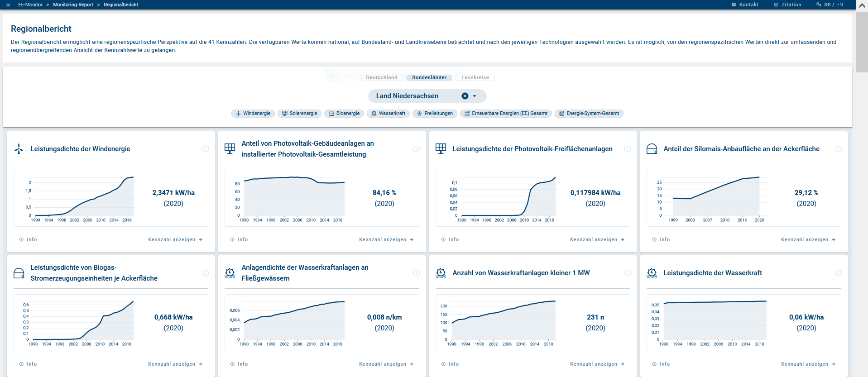Open Kennzahl anzeigen for Windenergie card

click(175, 240)
